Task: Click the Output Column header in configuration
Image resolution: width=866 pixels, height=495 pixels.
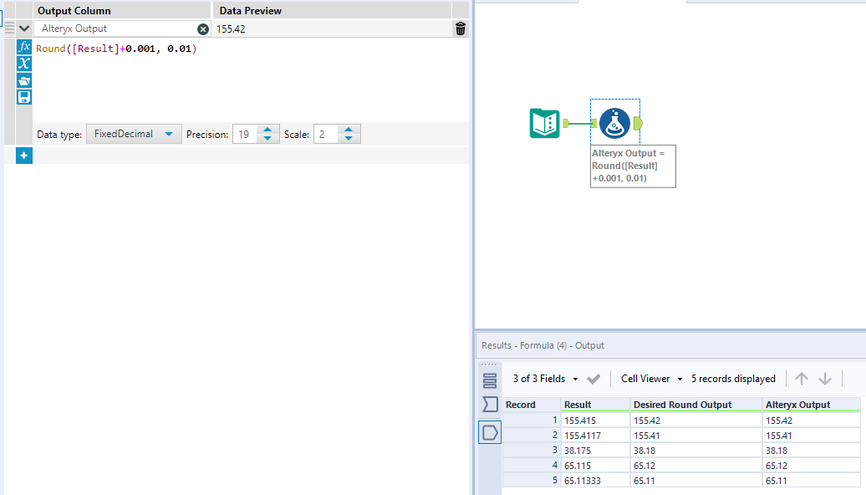Action: click(122, 10)
